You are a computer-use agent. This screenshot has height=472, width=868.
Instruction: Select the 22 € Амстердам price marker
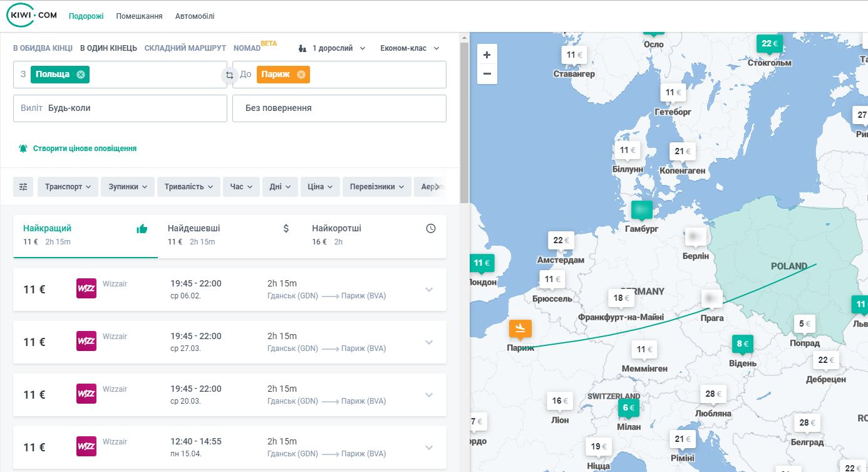point(562,241)
